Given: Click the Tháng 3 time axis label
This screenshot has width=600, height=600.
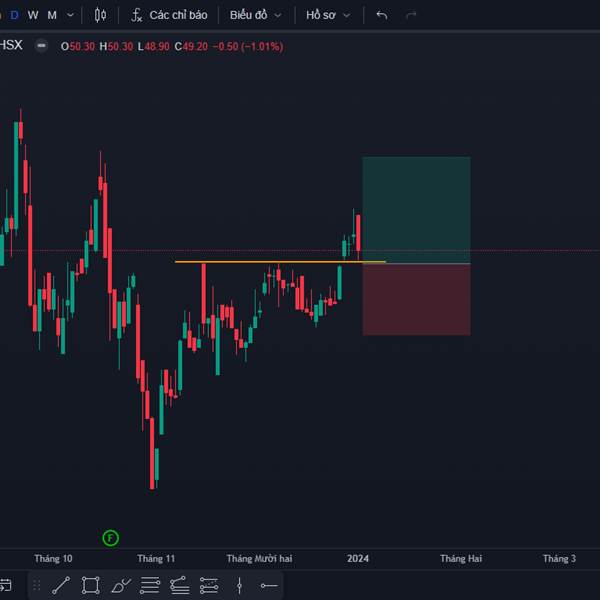Looking at the screenshot, I should pos(559,559).
